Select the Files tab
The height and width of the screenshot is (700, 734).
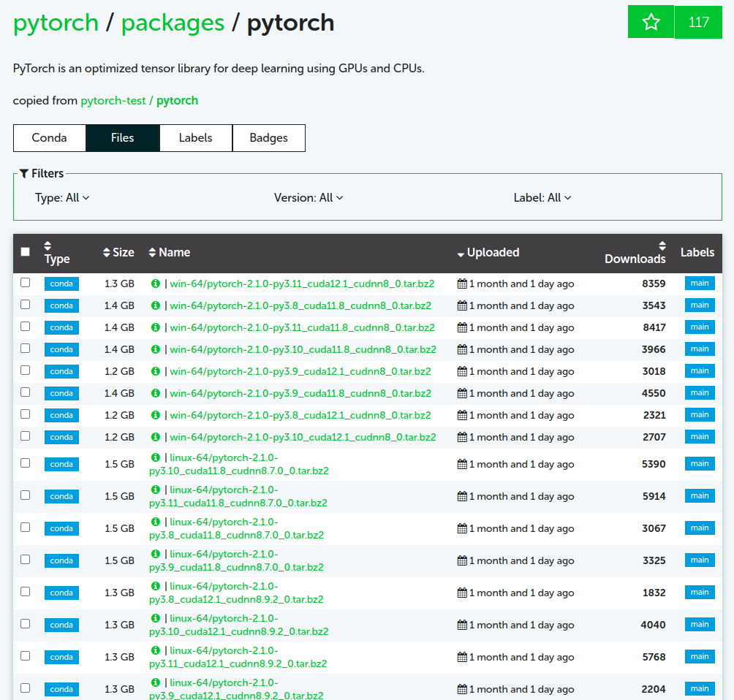[123, 138]
